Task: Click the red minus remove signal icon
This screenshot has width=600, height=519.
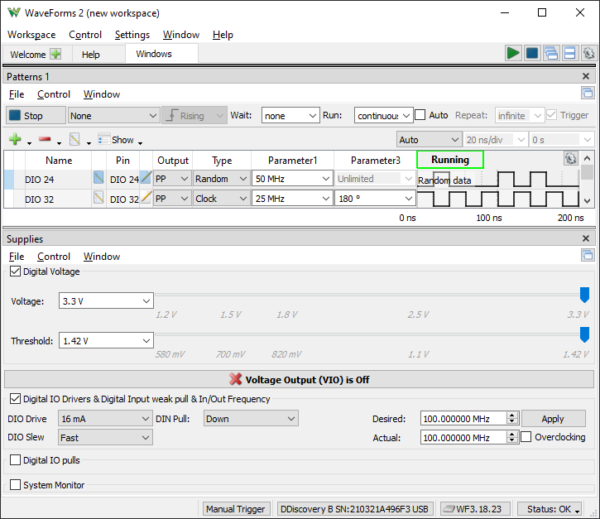Action: click(x=44, y=140)
